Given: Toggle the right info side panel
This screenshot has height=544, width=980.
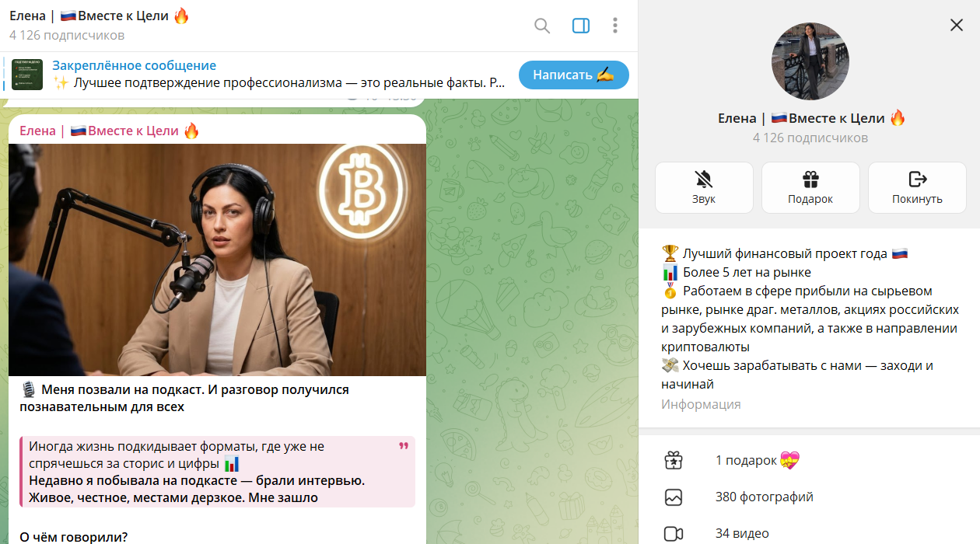Looking at the screenshot, I should click(x=581, y=26).
